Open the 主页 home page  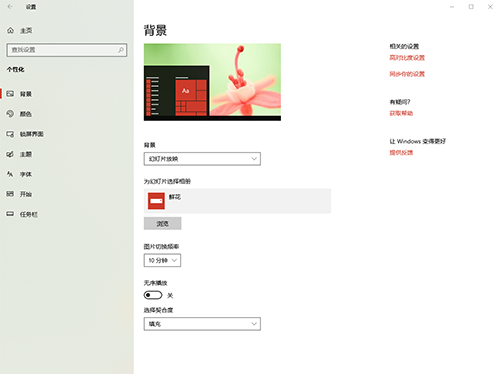click(26, 31)
